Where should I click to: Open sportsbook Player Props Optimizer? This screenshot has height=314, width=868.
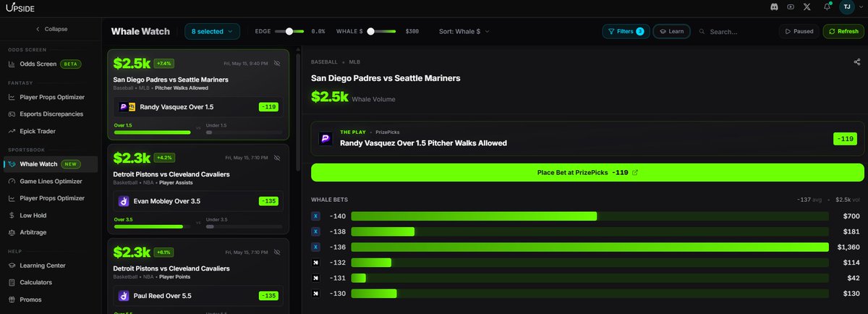pos(51,198)
